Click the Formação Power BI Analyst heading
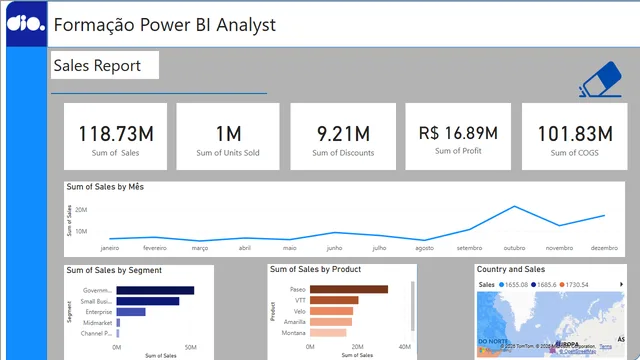The image size is (640, 360). point(165,25)
